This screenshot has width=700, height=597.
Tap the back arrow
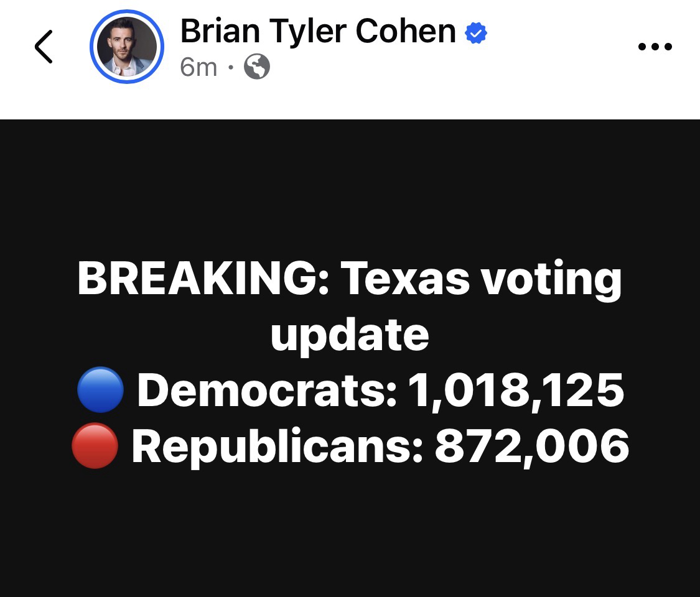click(44, 47)
